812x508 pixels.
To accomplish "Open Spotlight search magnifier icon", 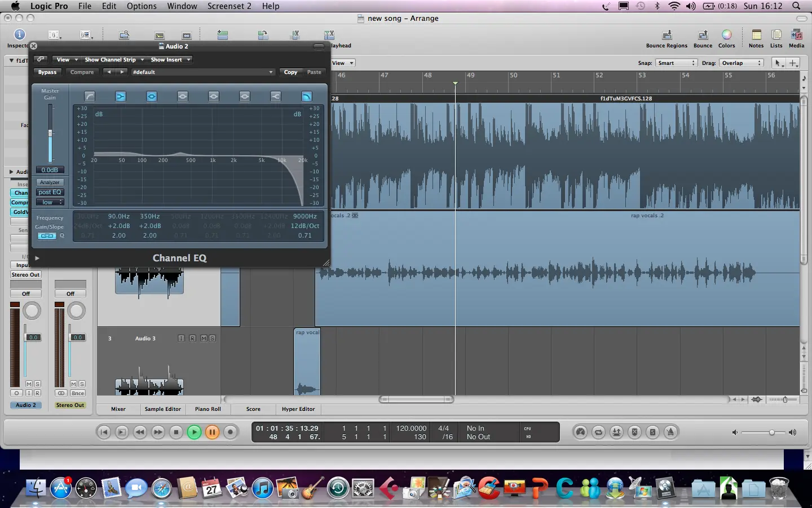I will click(796, 6).
